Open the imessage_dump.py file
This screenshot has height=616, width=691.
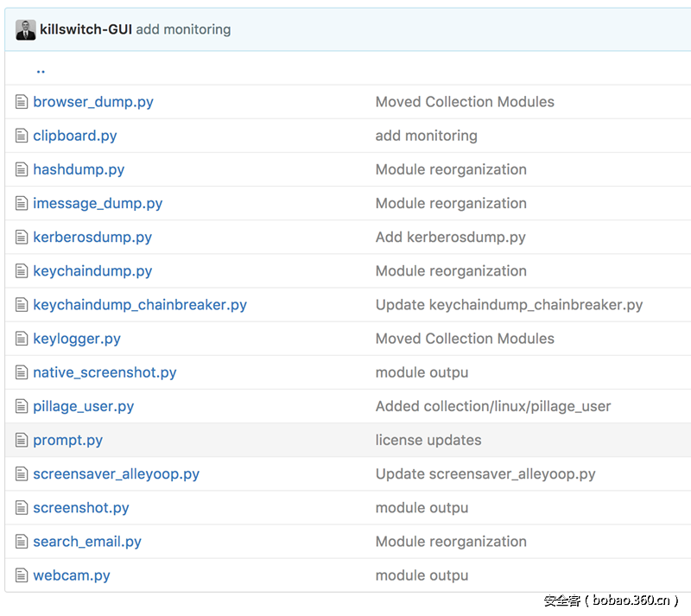pos(98,203)
